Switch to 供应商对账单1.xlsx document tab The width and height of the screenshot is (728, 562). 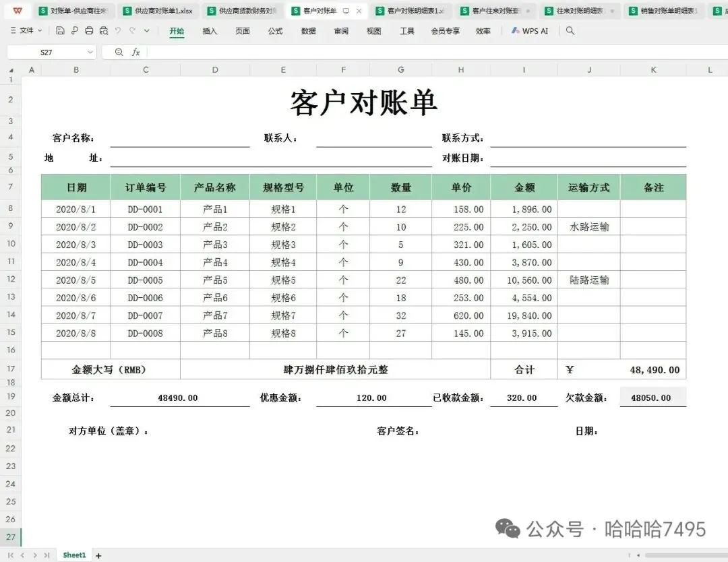[x=158, y=11]
